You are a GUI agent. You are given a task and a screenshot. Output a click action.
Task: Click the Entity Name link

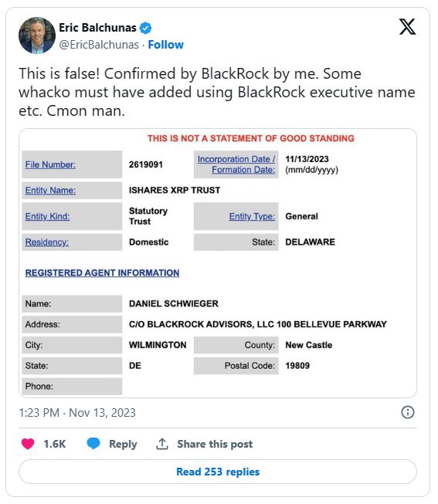tap(50, 191)
